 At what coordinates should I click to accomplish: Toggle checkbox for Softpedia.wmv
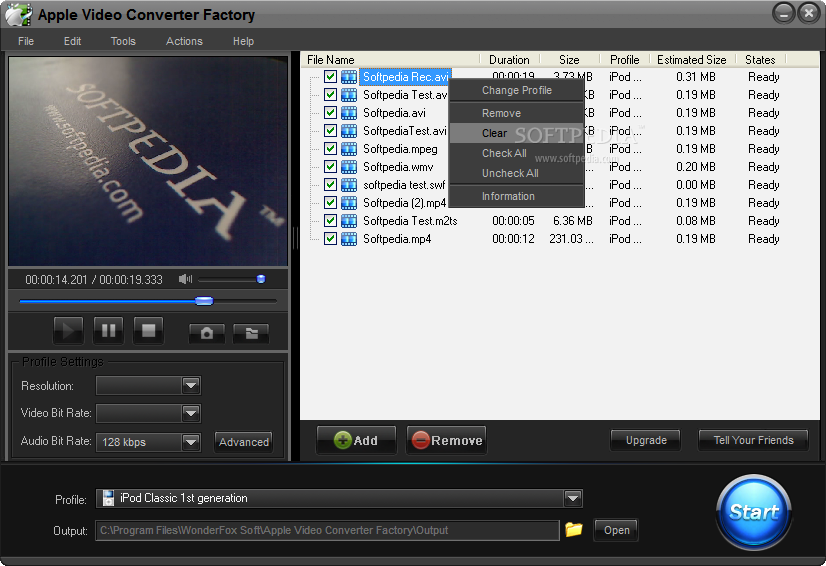tap(330, 167)
